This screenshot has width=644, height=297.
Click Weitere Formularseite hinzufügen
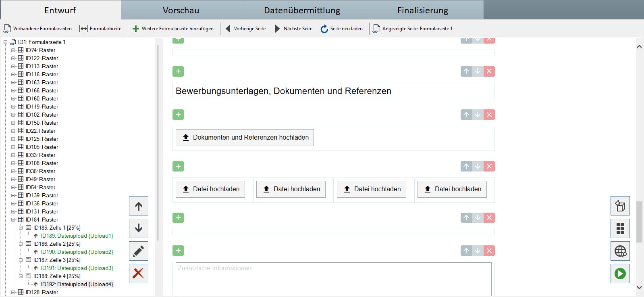coord(174,29)
